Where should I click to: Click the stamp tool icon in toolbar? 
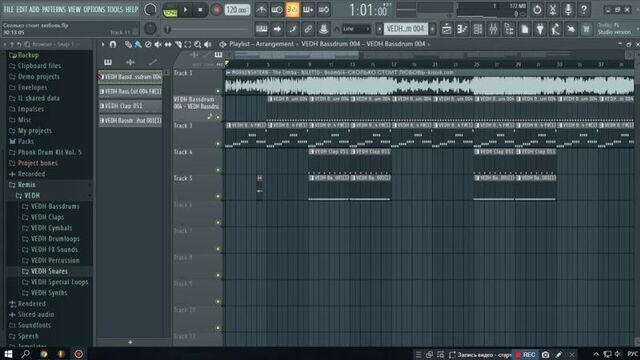click(x=324, y=29)
